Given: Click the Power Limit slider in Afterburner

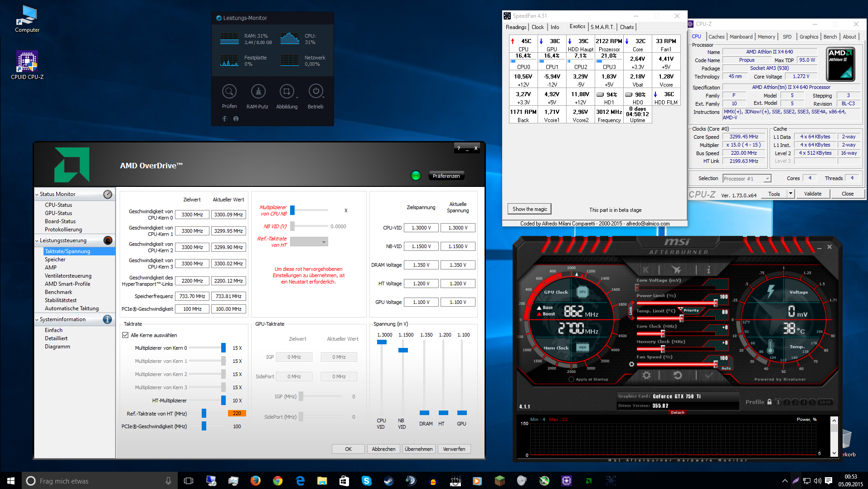Looking at the screenshot, I should click(676, 303).
